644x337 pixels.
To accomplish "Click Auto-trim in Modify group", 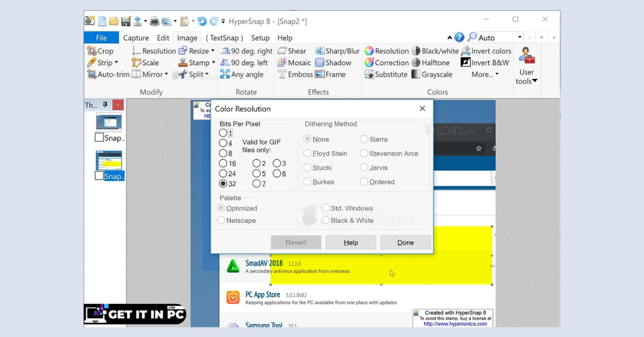I will (x=108, y=75).
